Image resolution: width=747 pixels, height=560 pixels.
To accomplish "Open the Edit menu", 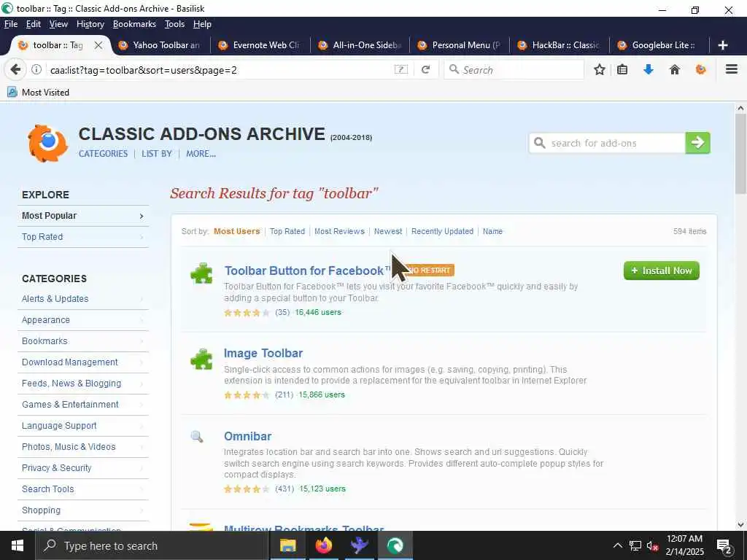I will pos(34,24).
